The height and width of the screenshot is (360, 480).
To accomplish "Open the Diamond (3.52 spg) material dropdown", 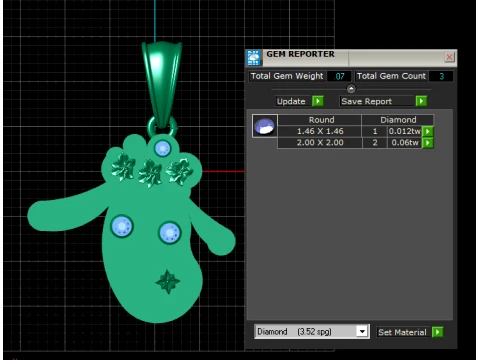I will click(x=362, y=332).
